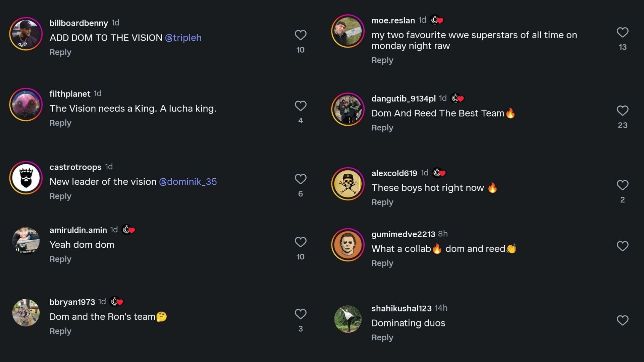This screenshot has width=644, height=362.
Task: Open billboardbenny's profile picture
Action: 26,34
